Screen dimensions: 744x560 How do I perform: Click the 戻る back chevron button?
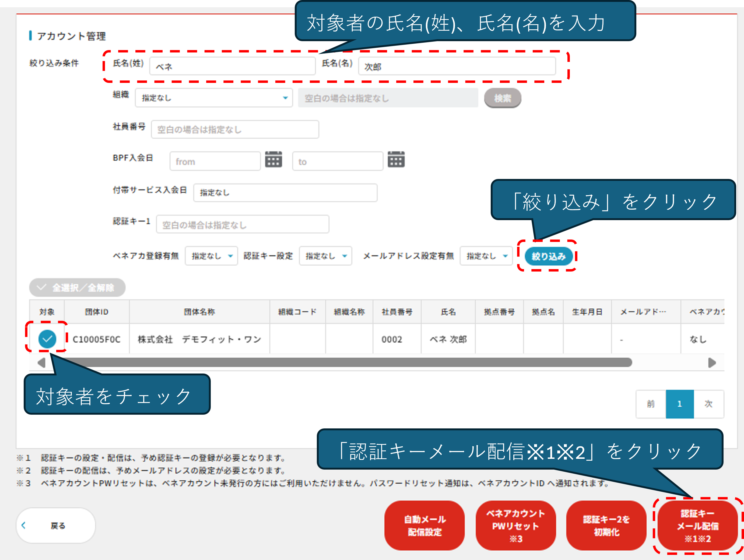pos(56,525)
